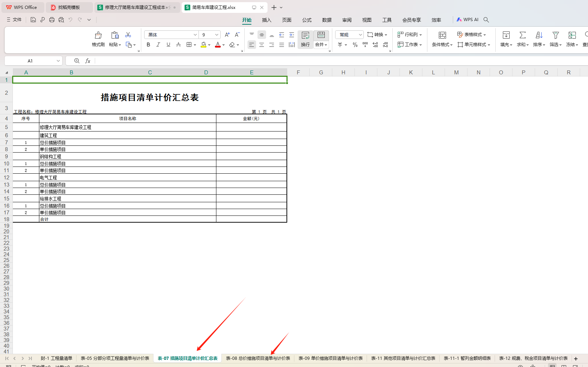Click the Undo arrow icon

[70, 20]
